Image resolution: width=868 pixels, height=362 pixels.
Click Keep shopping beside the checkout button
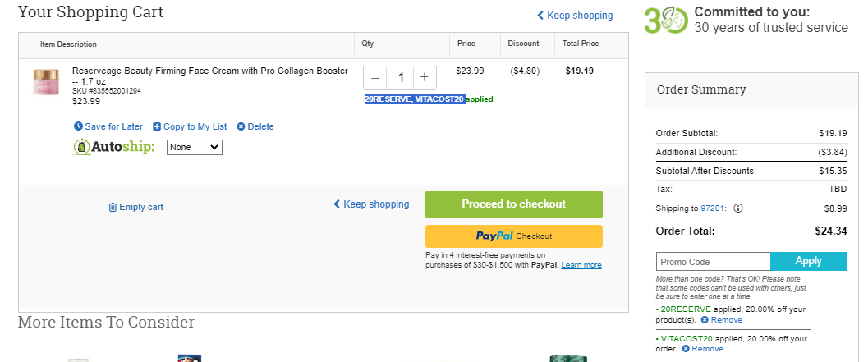pyautogui.click(x=371, y=204)
